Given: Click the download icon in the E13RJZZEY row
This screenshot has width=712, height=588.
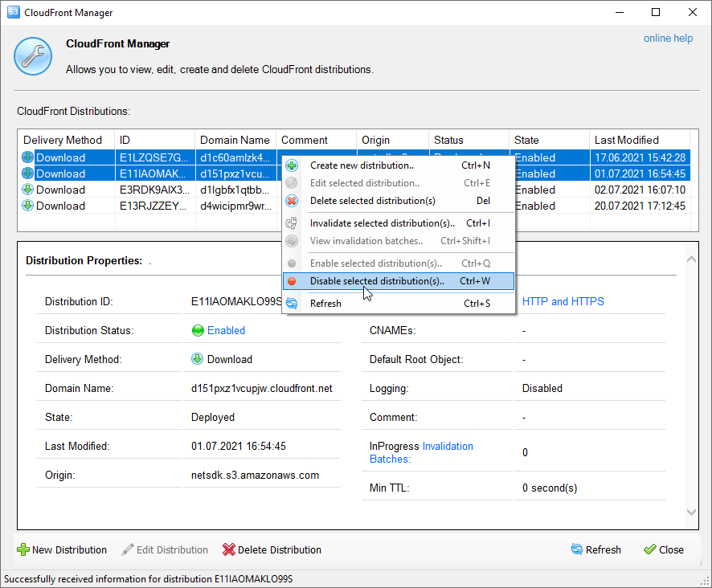Looking at the screenshot, I should pos(27,206).
